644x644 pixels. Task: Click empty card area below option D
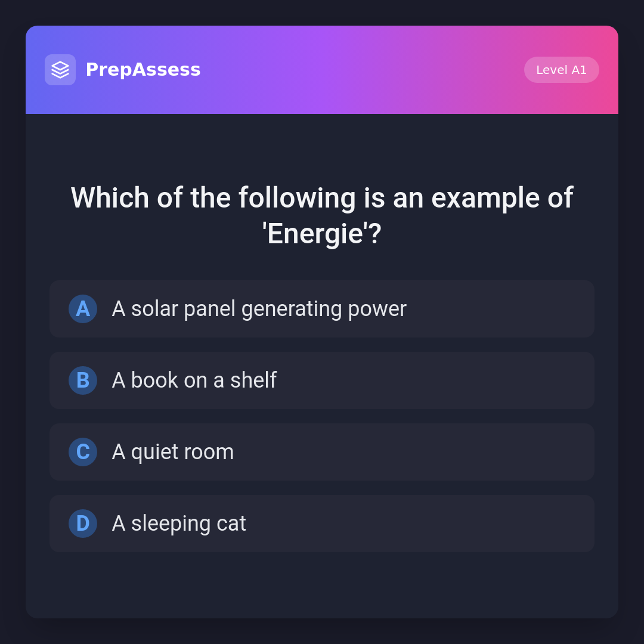(x=322, y=584)
